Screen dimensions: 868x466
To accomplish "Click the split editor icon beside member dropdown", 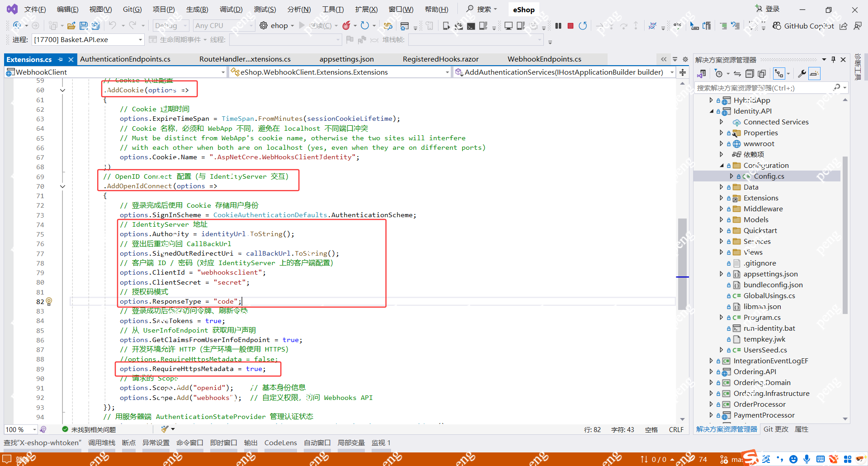I will tap(683, 72).
